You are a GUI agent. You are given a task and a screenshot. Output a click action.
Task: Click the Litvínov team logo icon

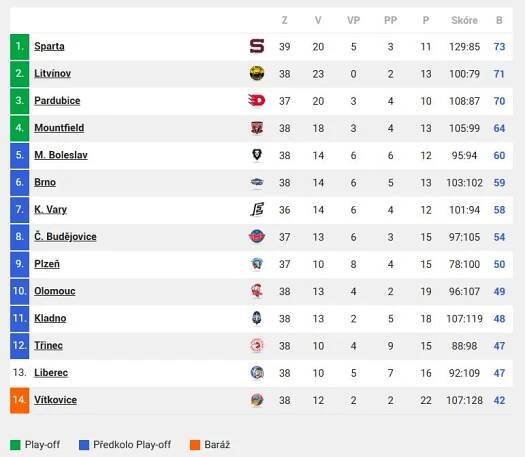point(257,73)
